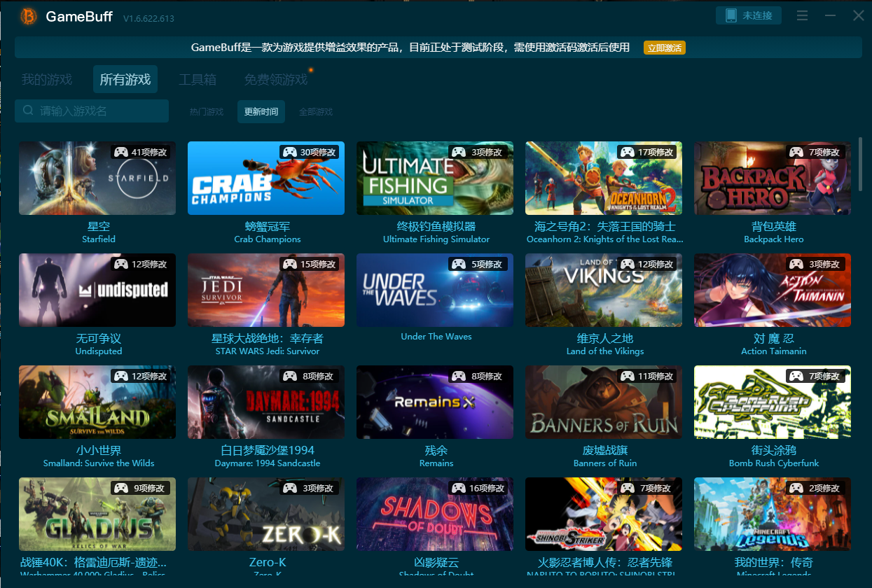
Task: Click the 终极钓鱼模拟器 title text
Action: (436, 227)
